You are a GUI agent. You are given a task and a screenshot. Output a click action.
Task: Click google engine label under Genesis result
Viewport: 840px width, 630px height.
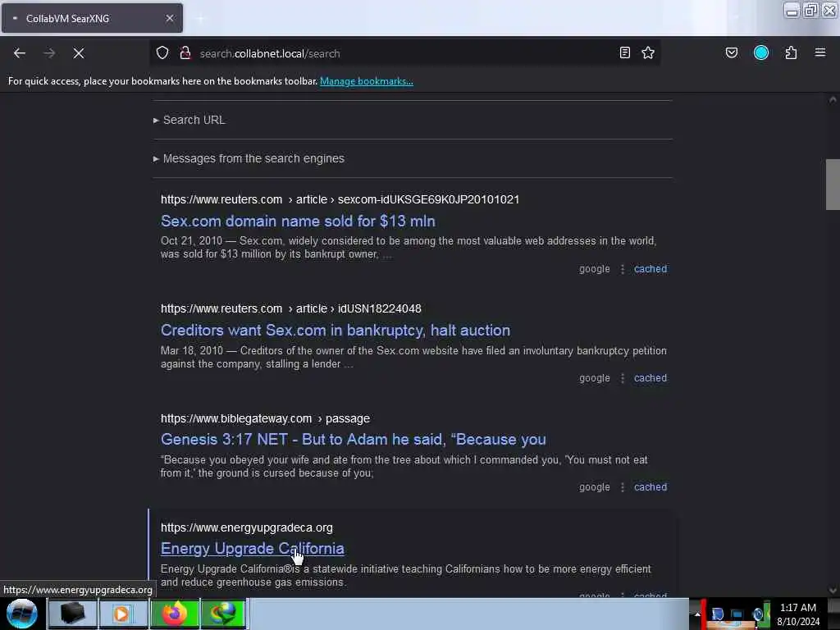coord(594,487)
